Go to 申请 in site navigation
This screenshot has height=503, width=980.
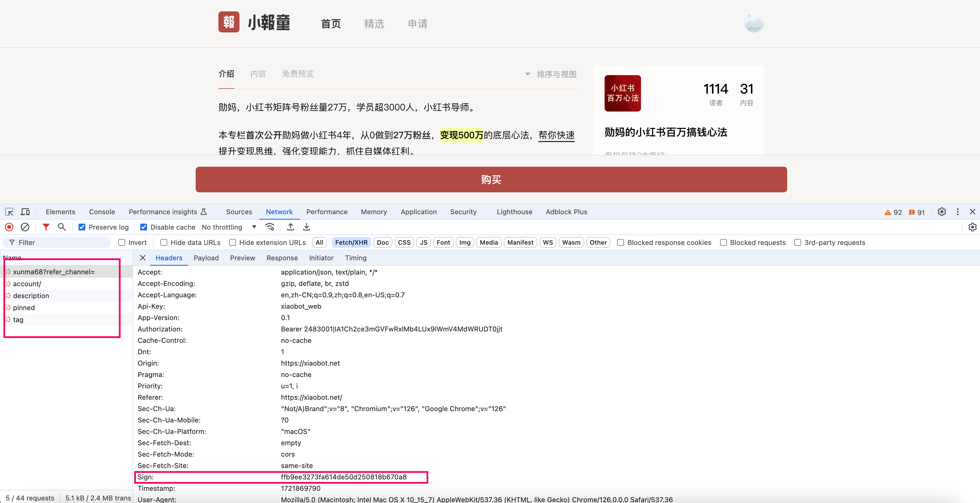(417, 24)
